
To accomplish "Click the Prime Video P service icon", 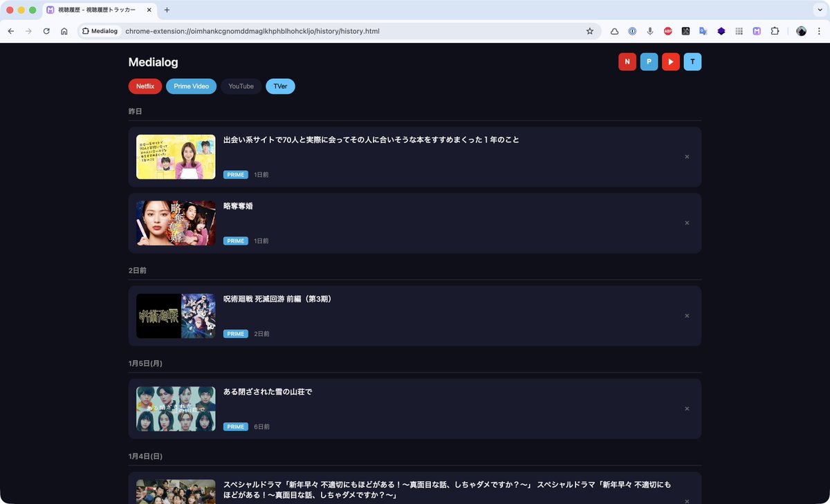I will [x=649, y=62].
